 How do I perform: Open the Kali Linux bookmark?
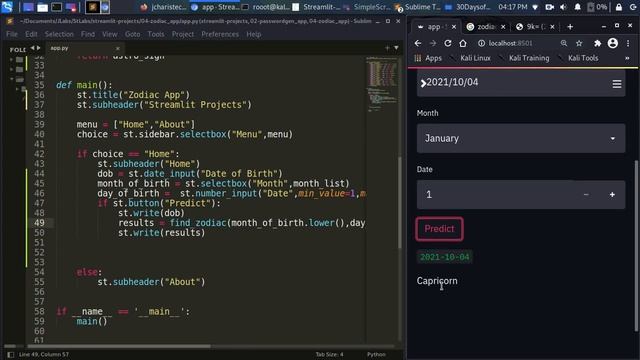[471, 58]
